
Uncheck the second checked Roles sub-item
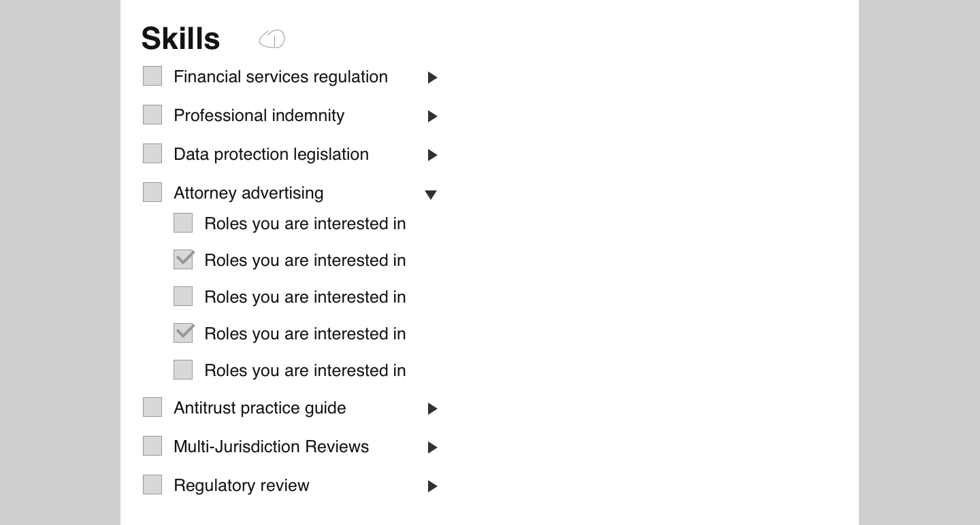click(183, 333)
